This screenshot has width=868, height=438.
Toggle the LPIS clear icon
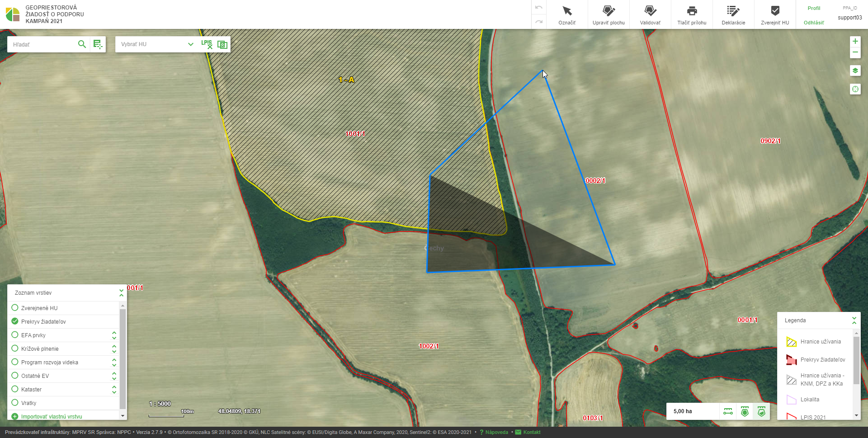pyautogui.click(x=207, y=44)
